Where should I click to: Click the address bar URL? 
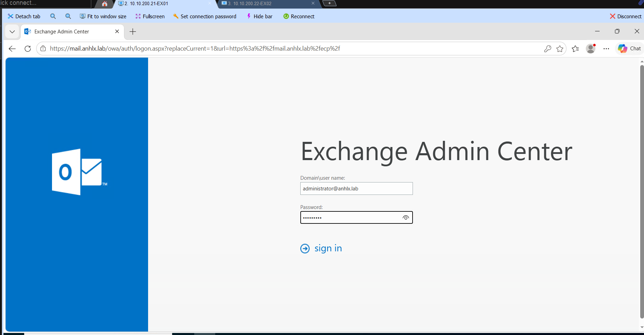click(x=195, y=49)
